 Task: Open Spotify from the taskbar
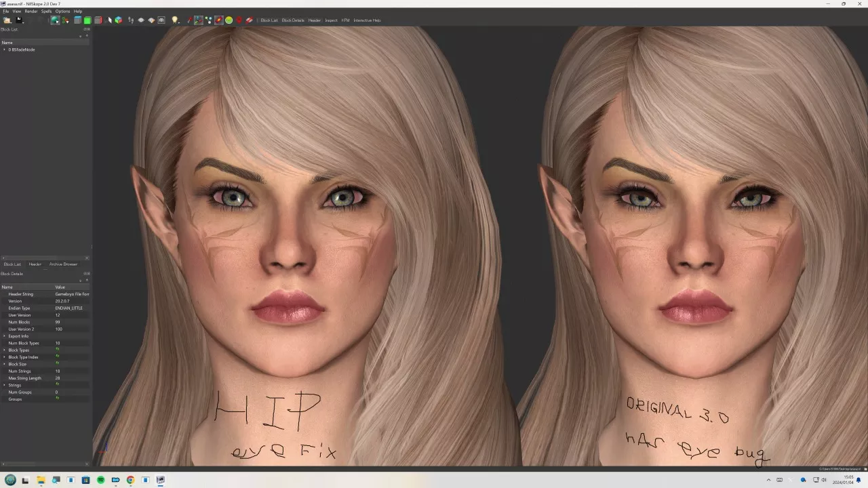pyautogui.click(x=100, y=480)
